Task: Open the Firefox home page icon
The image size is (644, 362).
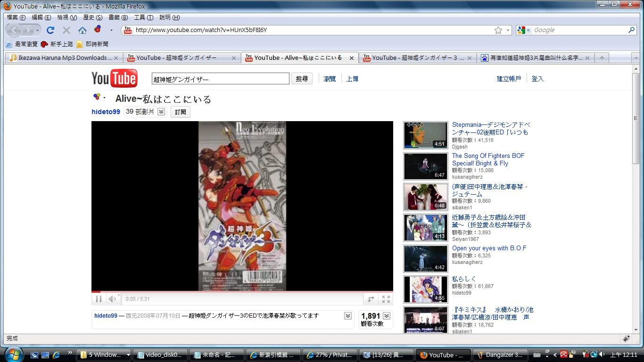Action: click(x=83, y=30)
